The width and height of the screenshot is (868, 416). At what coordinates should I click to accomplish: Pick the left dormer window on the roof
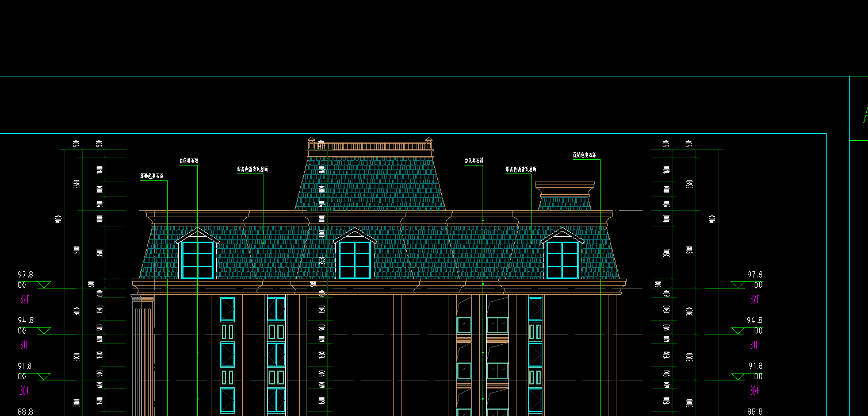click(x=198, y=254)
